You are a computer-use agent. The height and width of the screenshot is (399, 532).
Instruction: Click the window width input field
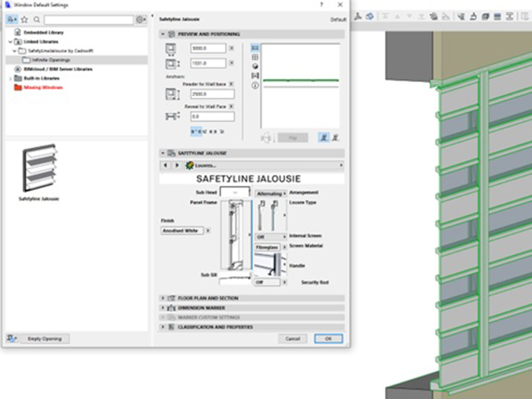click(208, 48)
